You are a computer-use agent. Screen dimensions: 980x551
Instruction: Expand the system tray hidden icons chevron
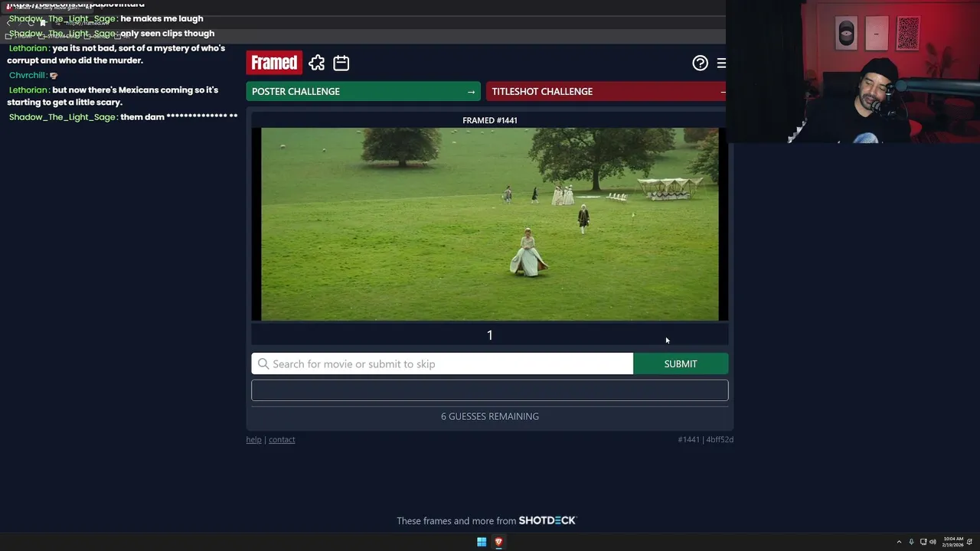click(899, 542)
